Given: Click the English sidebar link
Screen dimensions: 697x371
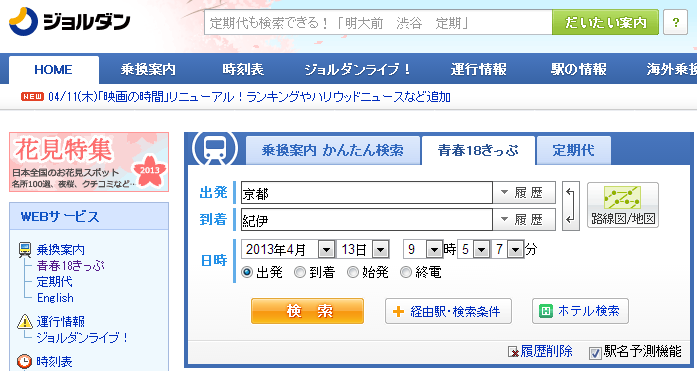Looking at the screenshot, I should coord(55,298).
